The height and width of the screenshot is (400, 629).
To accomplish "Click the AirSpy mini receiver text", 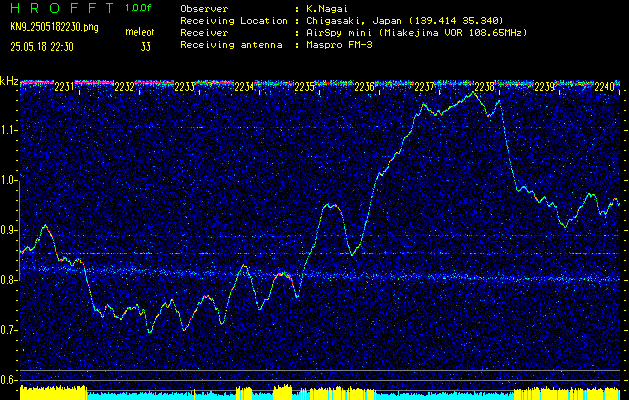I will [416, 33].
